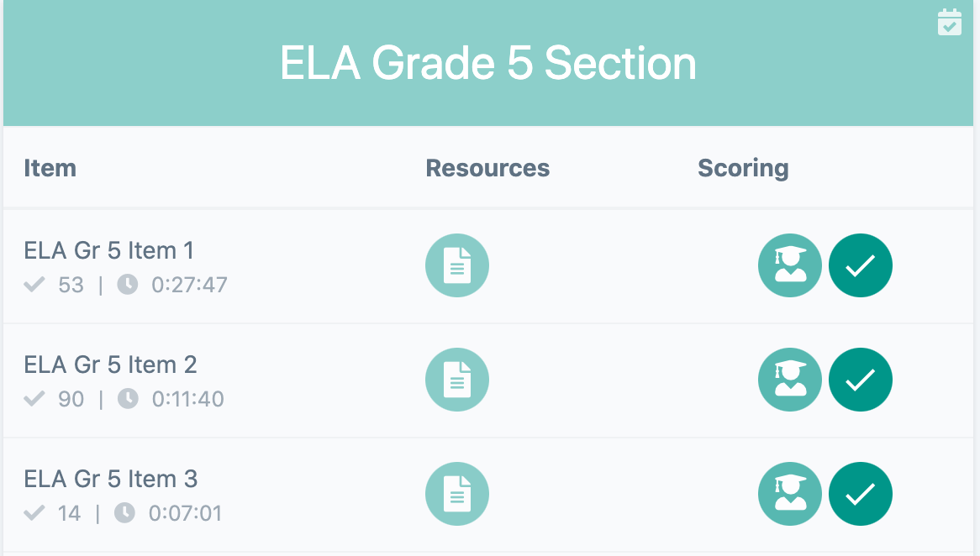Open the resource document for ELA Gr 5 Item 1
Image resolution: width=980 pixels, height=556 pixels.
[x=457, y=265]
